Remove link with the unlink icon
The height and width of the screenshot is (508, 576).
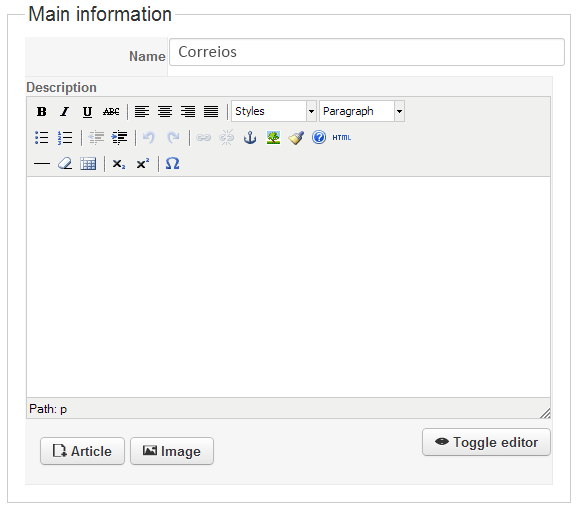tap(227, 138)
